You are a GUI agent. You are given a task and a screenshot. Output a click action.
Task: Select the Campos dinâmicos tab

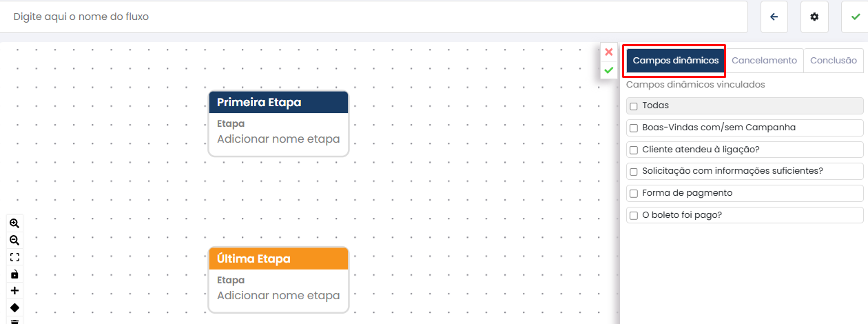click(675, 61)
